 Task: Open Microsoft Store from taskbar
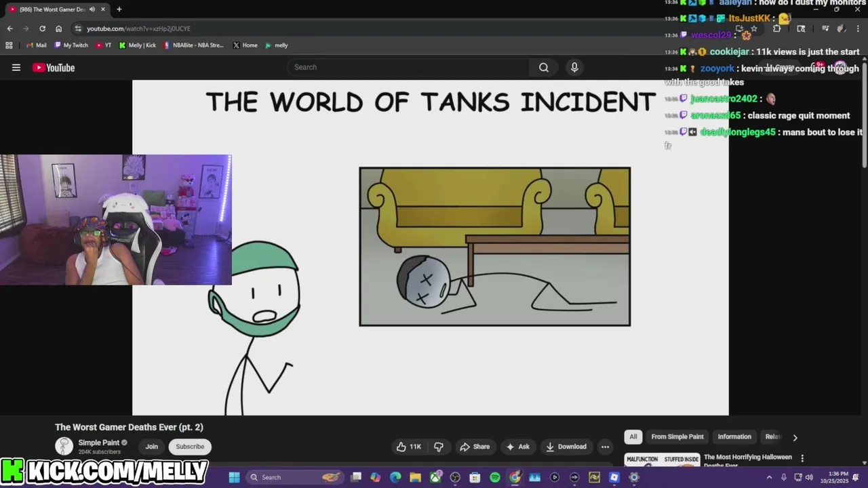tap(475, 477)
